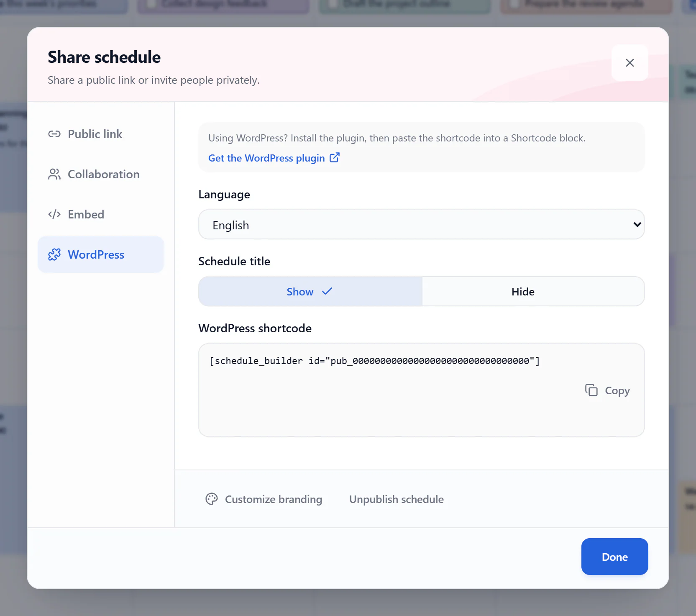
Task: Switch to the Collaboration tab
Action: point(101,174)
